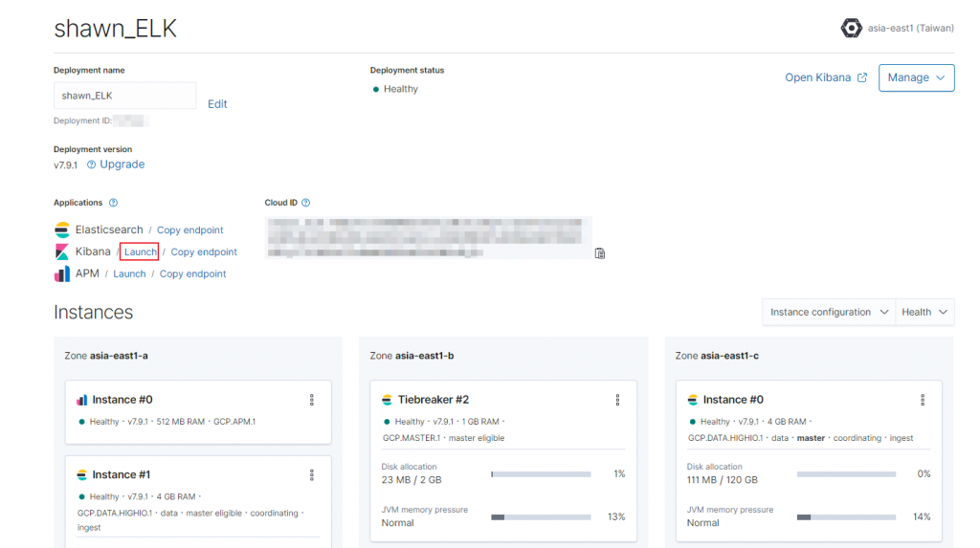Open options menu for Instance #1
Screen dimensions: 980x548
coord(312,475)
